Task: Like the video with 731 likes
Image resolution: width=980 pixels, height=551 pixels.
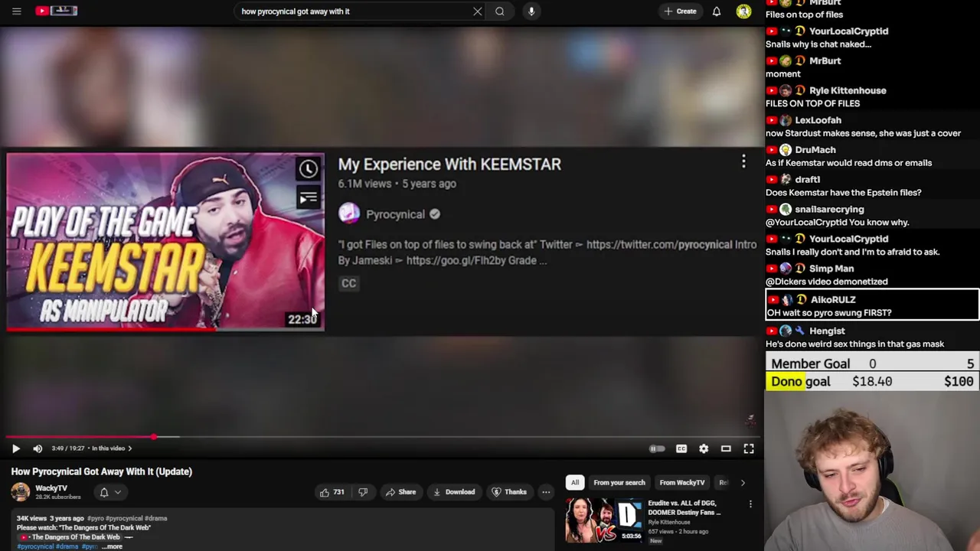Action: [332, 492]
